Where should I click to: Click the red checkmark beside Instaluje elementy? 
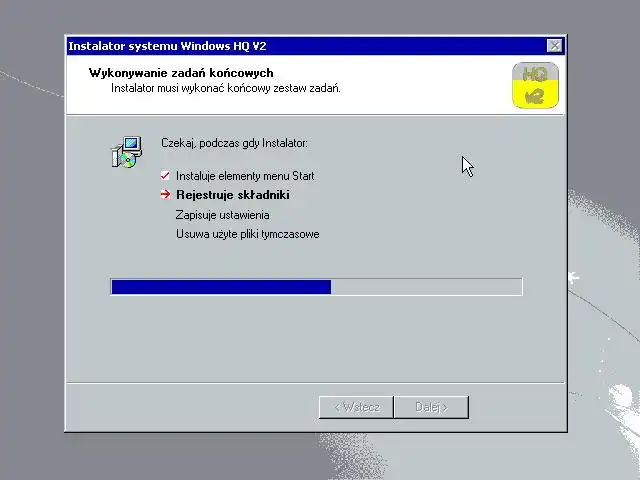tap(165, 176)
